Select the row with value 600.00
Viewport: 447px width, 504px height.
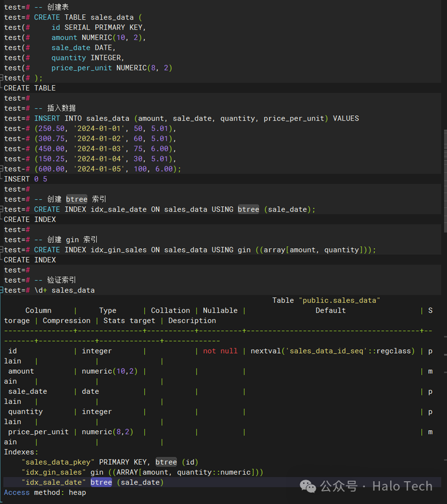pyautogui.click(x=107, y=169)
